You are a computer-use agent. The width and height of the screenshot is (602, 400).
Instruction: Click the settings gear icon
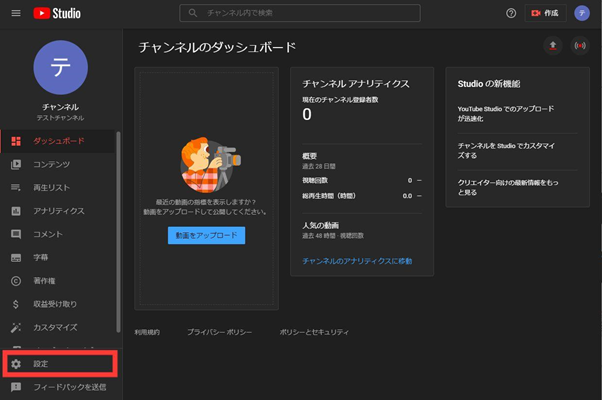point(16,364)
